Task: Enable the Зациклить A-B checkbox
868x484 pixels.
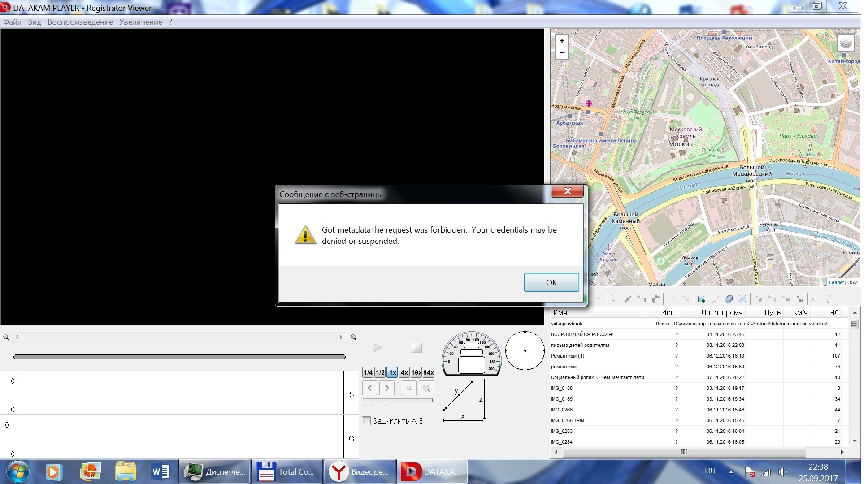Action: pos(366,421)
